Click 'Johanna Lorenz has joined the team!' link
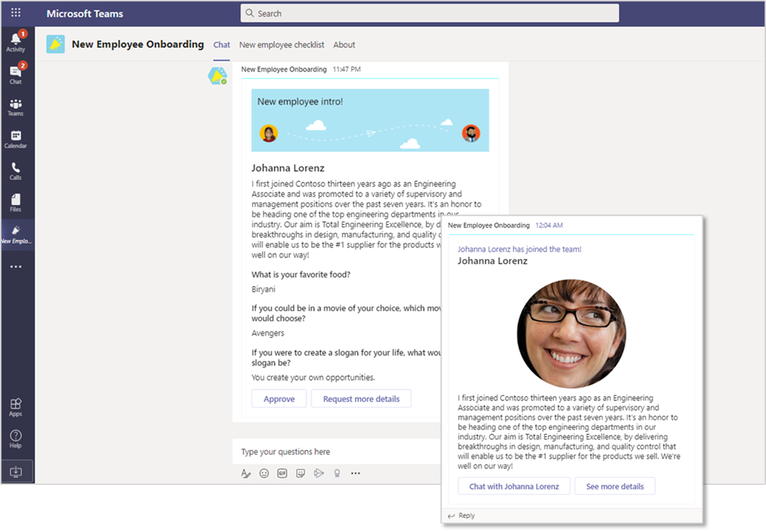Screen dimensions: 766x532 [519, 249]
